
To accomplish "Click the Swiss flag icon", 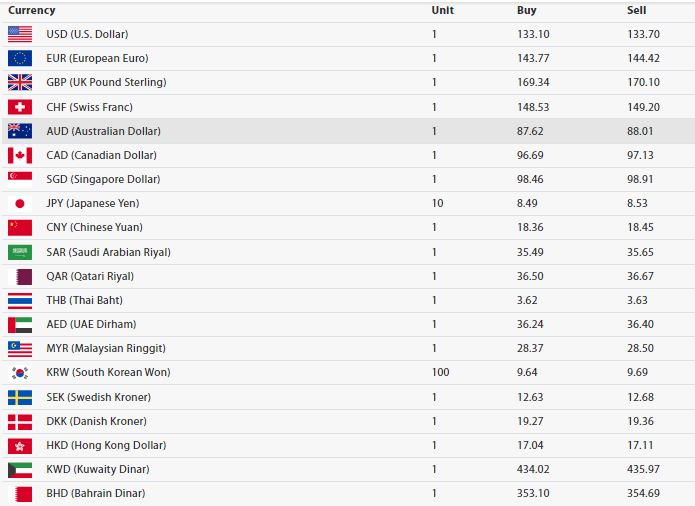I will pyautogui.click(x=20, y=107).
